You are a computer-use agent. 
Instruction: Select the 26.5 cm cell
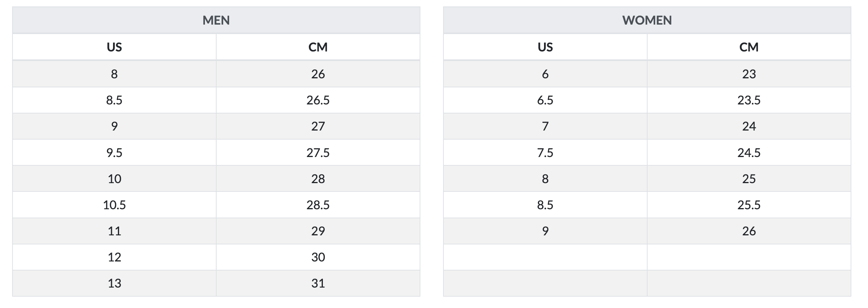click(x=318, y=100)
